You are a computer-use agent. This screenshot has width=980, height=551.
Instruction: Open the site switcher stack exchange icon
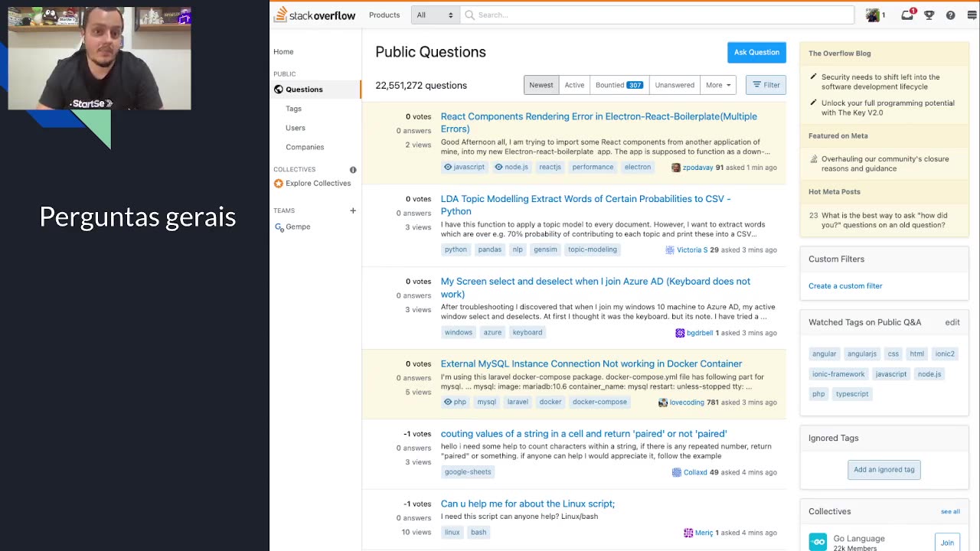click(972, 15)
